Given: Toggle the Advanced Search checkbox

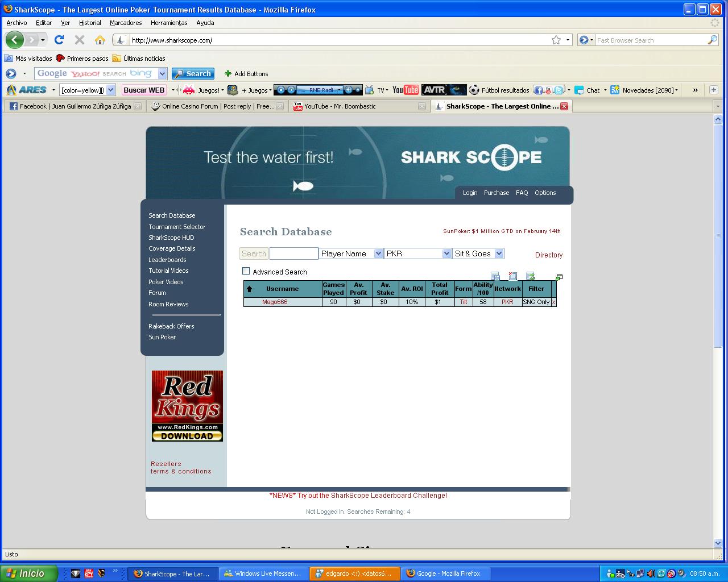Looking at the screenshot, I should 246,271.
